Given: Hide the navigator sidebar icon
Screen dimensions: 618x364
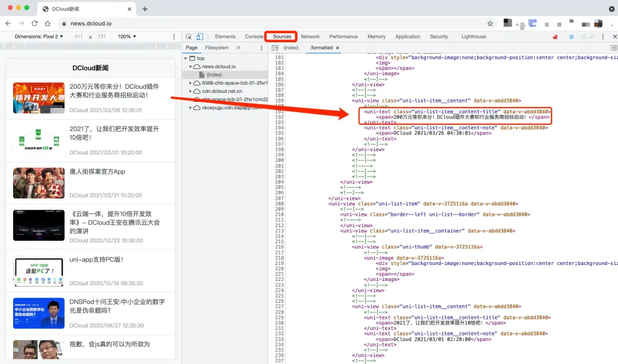Looking at the screenshot, I should pos(275,48).
